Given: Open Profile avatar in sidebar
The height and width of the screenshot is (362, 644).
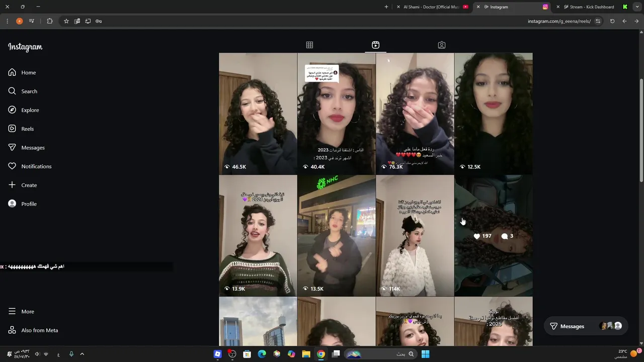Looking at the screenshot, I should pyautogui.click(x=12, y=204).
